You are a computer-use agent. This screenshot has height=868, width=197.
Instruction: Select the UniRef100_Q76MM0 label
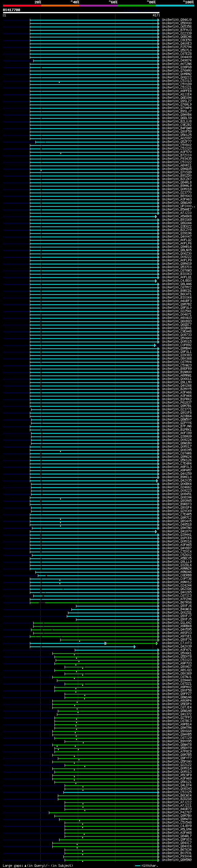point(177,71)
